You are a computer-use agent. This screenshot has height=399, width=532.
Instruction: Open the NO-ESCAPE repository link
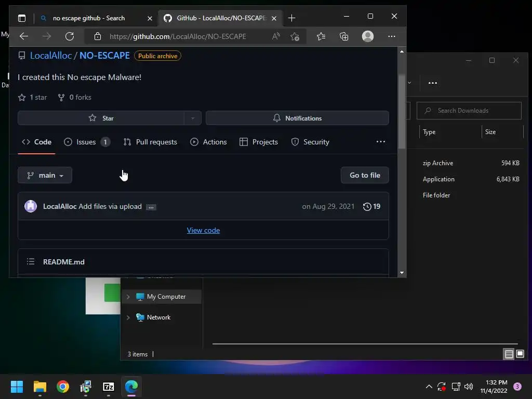(104, 56)
